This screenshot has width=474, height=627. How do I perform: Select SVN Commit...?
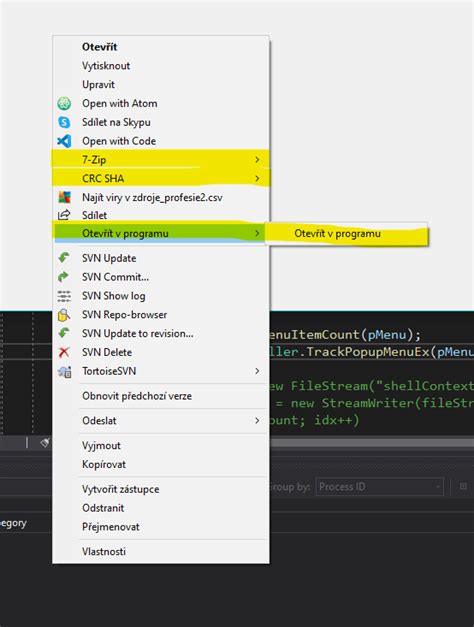[160, 277]
